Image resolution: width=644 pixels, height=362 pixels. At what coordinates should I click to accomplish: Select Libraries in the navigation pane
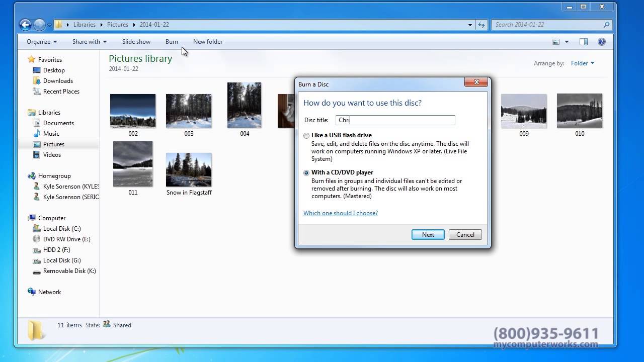pos(49,112)
